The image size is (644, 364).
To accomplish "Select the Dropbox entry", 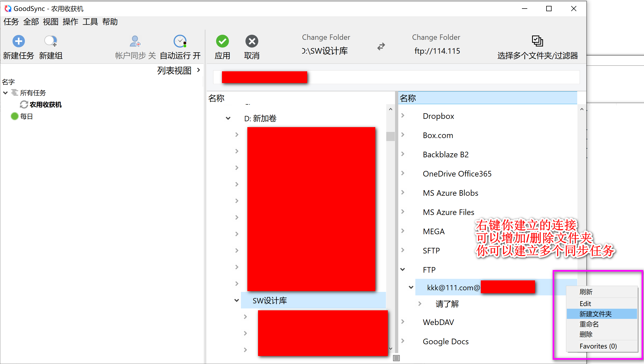I will tap(438, 116).
